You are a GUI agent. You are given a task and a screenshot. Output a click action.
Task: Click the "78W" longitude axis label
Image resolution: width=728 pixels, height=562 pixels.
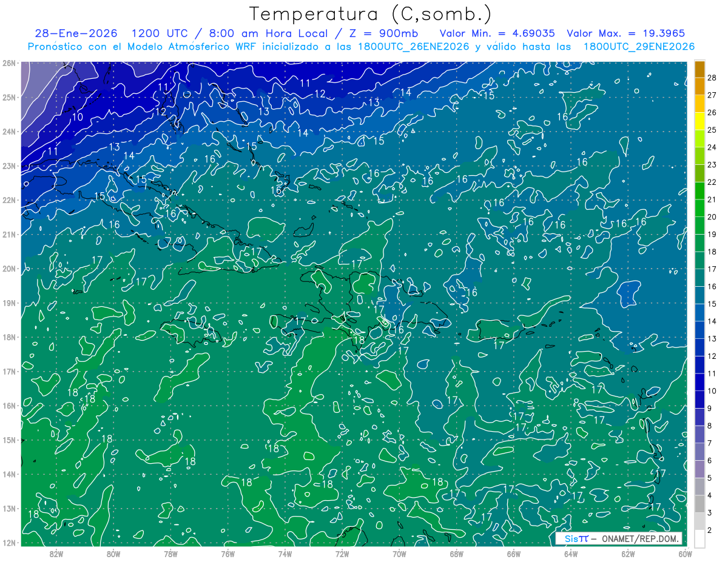170,554
